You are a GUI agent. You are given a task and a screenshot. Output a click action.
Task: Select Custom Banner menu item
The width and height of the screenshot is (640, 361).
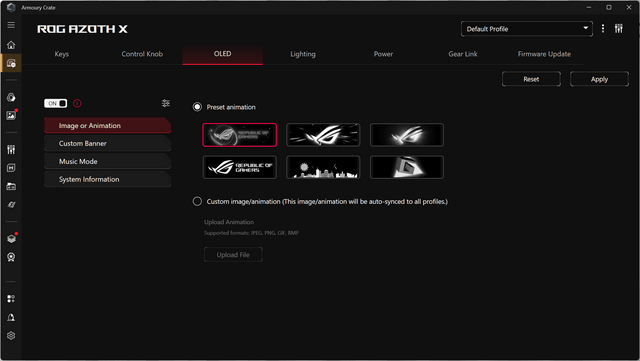107,143
